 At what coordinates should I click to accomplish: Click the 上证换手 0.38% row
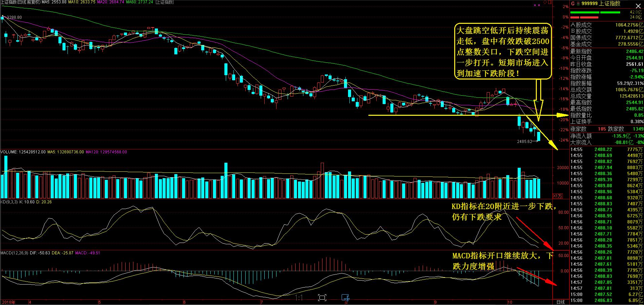[x=607, y=121]
